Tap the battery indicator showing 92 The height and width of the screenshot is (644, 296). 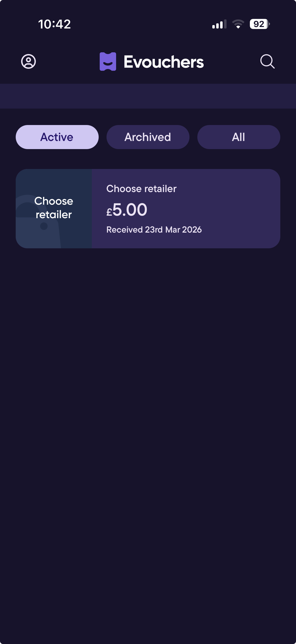point(259,24)
